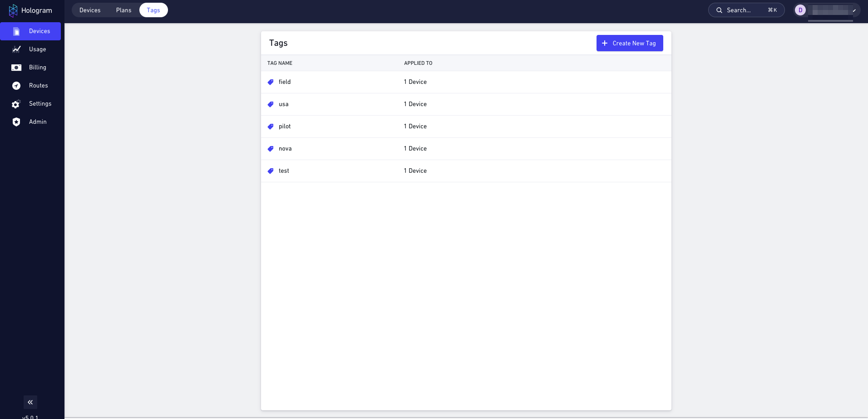Open the pilot tag name
Screen dimensions: 868x419
pyautogui.click(x=285, y=127)
